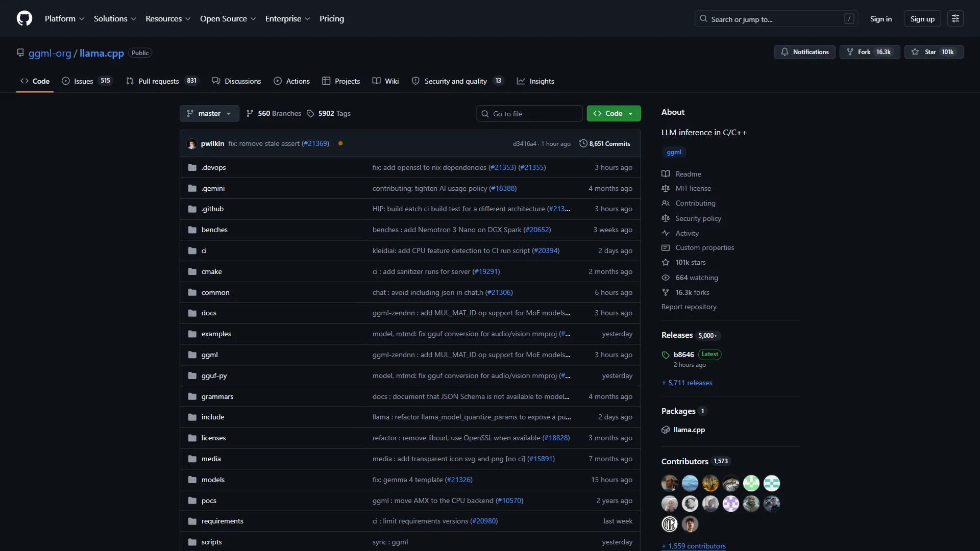Open the examples folder

pyautogui.click(x=216, y=334)
